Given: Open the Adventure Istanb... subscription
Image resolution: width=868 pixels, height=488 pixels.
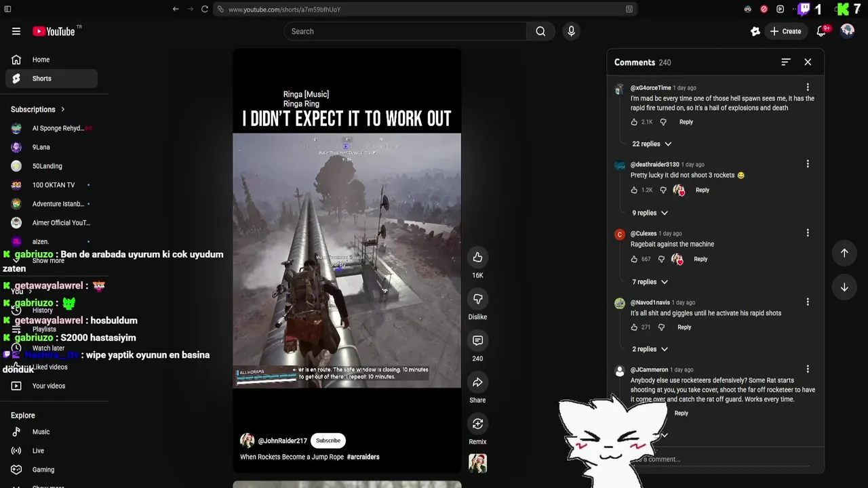Looking at the screenshot, I should tap(52, 204).
